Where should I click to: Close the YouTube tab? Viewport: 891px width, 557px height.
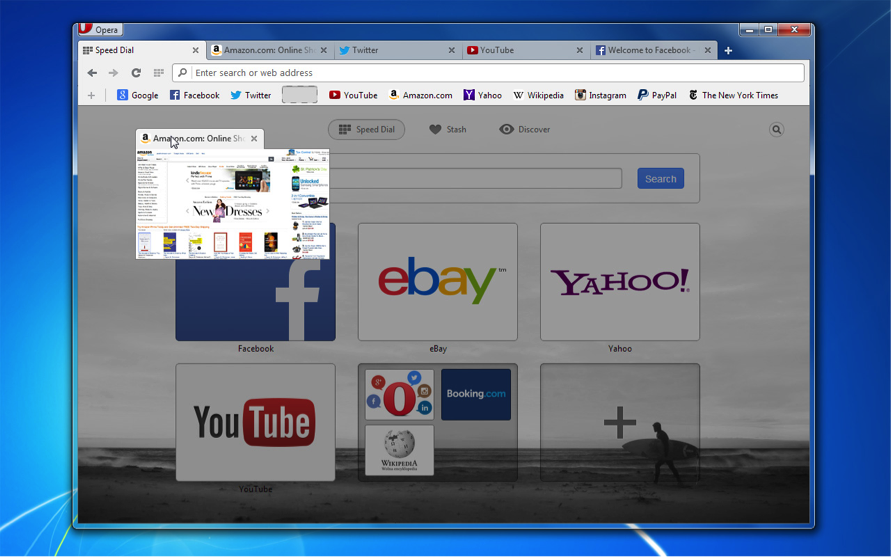point(580,50)
